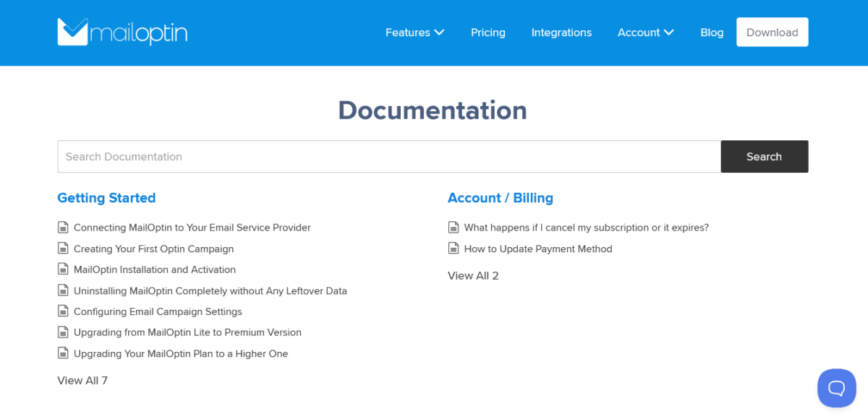This screenshot has height=414, width=868.
Task: Click document icon beside Upgrading Your MailOptin Plan
Action: click(x=63, y=353)
